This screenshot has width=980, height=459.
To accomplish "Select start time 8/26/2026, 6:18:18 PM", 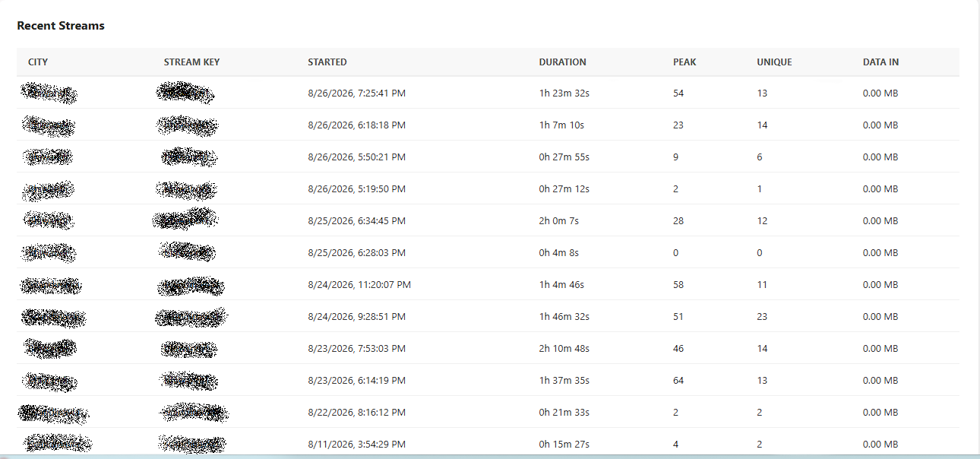I will point(356,125).
